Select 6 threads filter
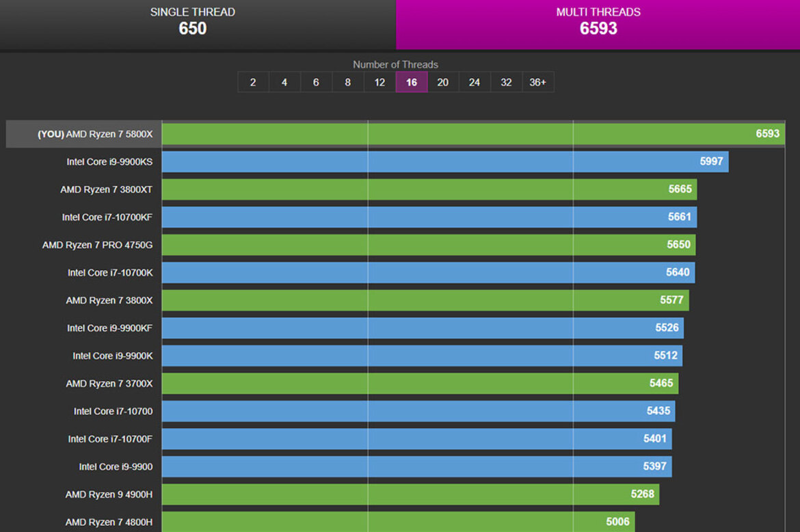 tap(317, 82)
